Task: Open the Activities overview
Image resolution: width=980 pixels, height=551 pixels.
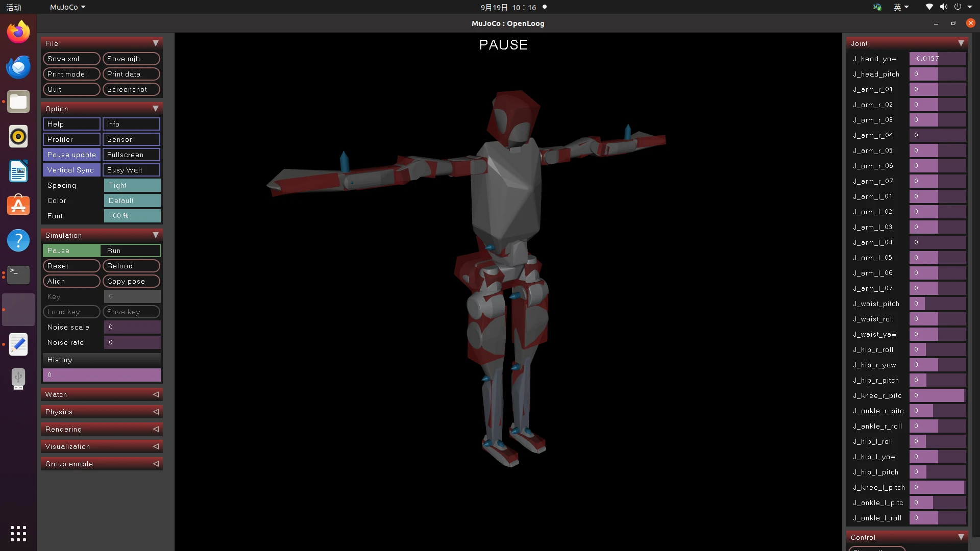Action: tap(14, 7)
